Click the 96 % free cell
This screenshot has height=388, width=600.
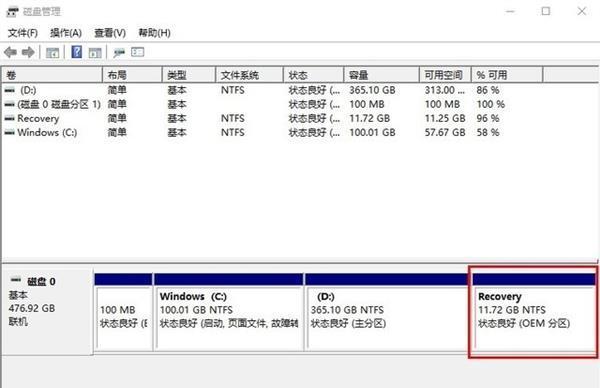pyautogui.click(x=488, y=118)
